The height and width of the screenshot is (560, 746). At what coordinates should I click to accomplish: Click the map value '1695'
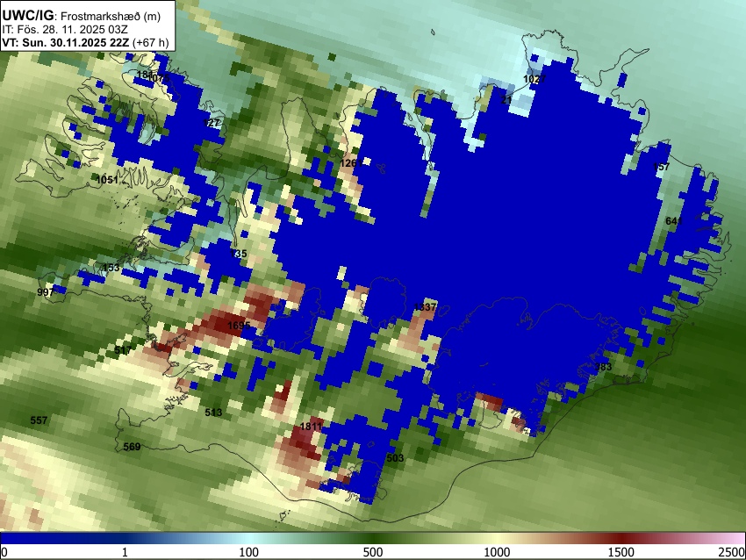coord(239,326)
